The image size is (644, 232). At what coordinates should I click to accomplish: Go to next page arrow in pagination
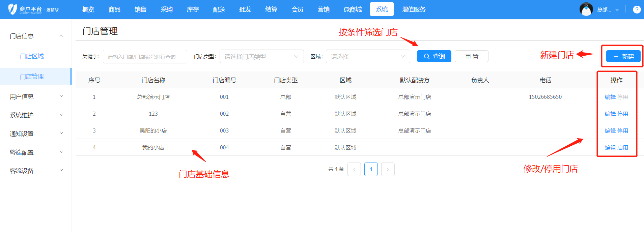tap(388, 169)
